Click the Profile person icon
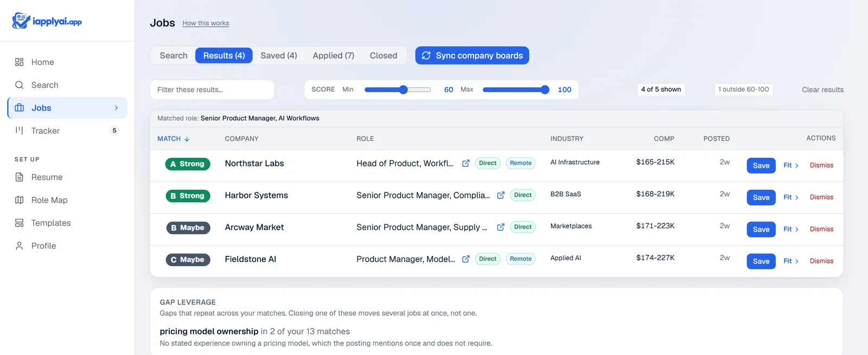The height and width of the screenshot is (355, 868). 20,246
